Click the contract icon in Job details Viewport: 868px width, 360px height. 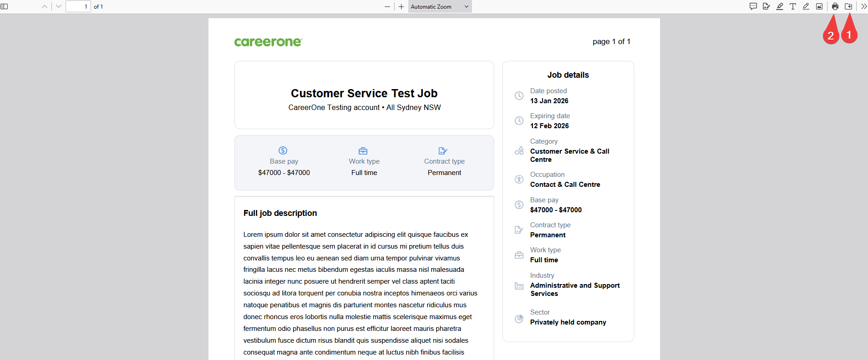coord(519,230)
